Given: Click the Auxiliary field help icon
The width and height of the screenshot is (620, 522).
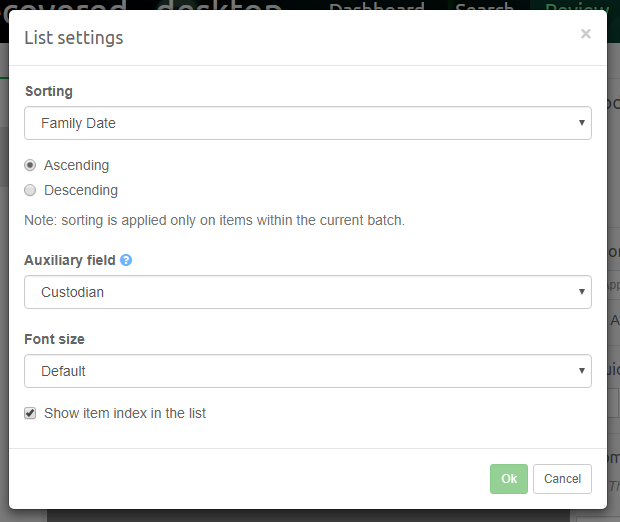Looking at the screenshot, I should [126, 260].
